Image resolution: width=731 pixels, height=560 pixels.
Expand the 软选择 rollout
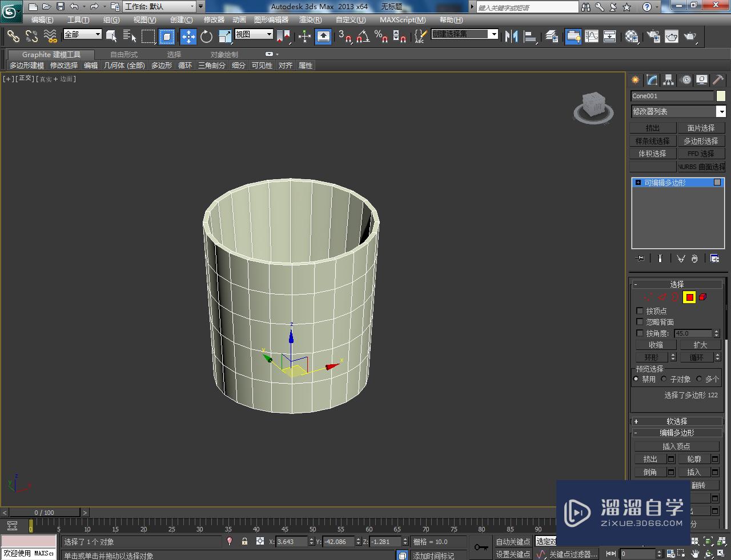point(677,421)
